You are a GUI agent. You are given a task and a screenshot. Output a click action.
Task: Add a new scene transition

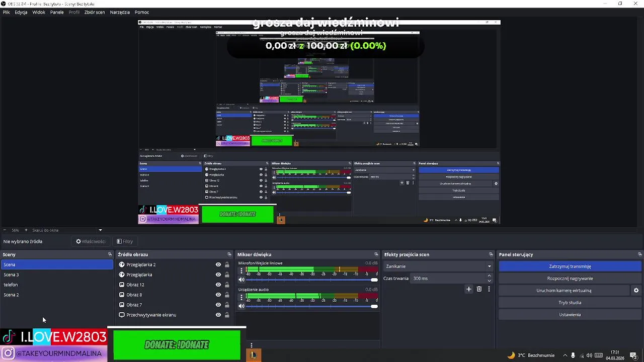469,289
